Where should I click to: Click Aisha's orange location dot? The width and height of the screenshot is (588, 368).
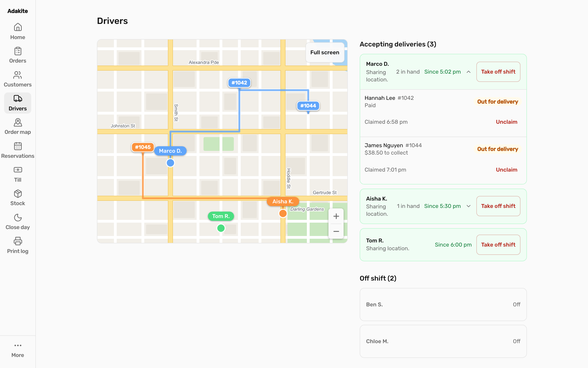pos(283,213)
